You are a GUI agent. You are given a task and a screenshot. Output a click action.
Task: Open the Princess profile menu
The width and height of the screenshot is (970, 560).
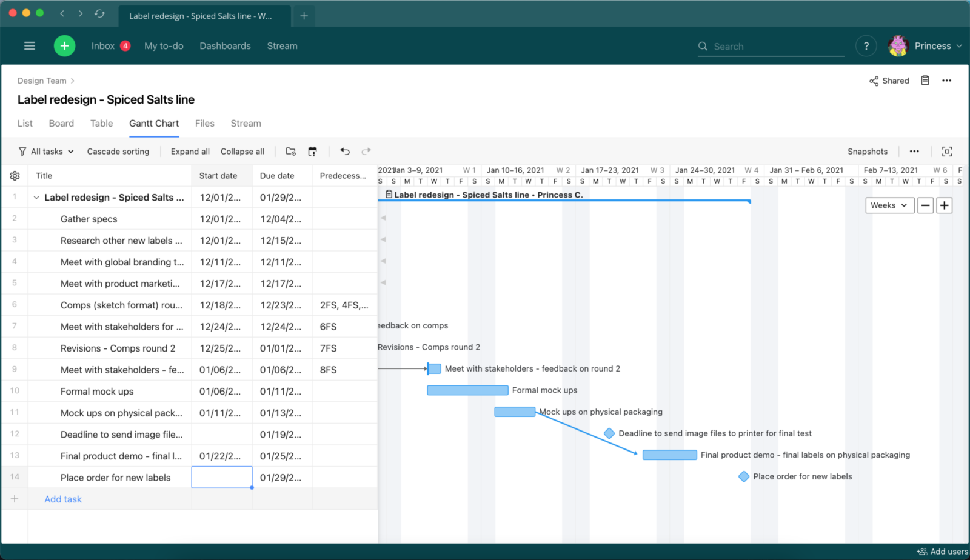(x=925, y=46)
